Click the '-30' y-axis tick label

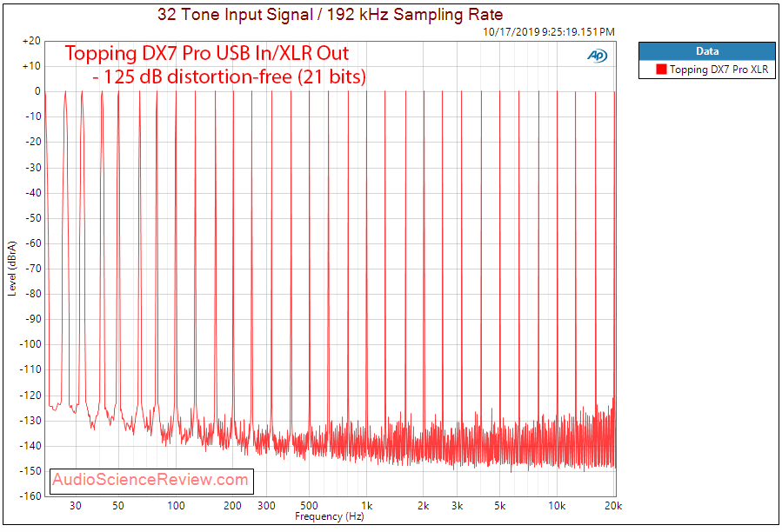pyautogui.click(x=32, y=168)
